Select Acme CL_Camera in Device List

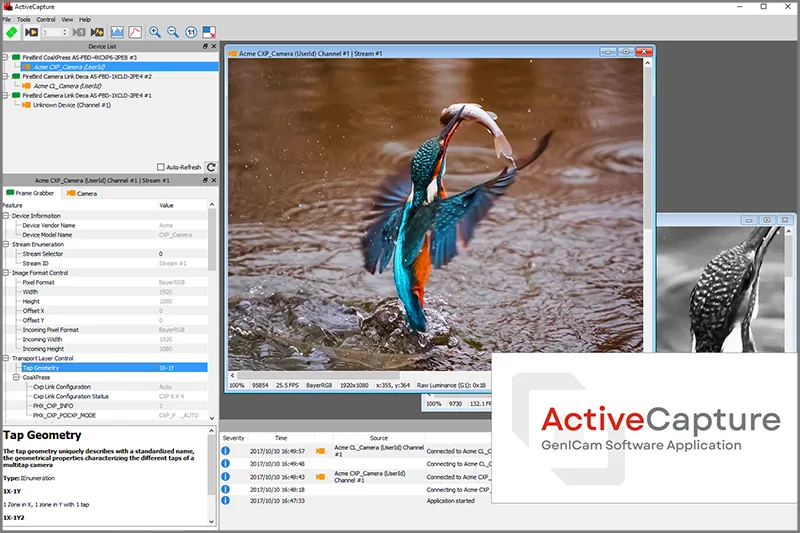tap(67, 86)
